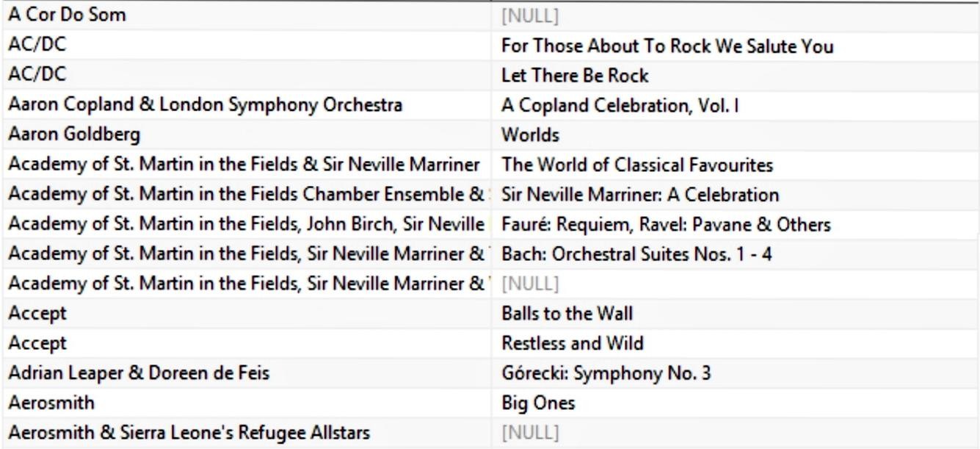Select 'The World of Classical Favourites' cell
The width and height of the screenshot is (980, 449).
click(636, 165)
